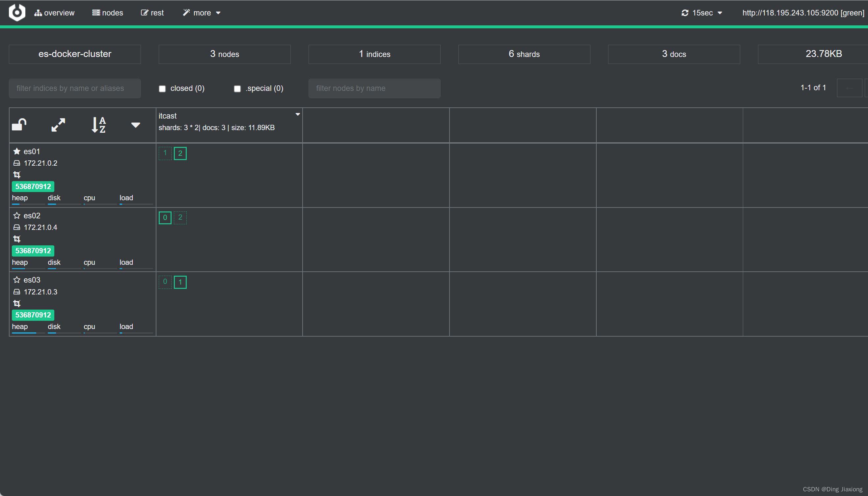Open the refresh interval dropdown

click(x=703, y=12)
